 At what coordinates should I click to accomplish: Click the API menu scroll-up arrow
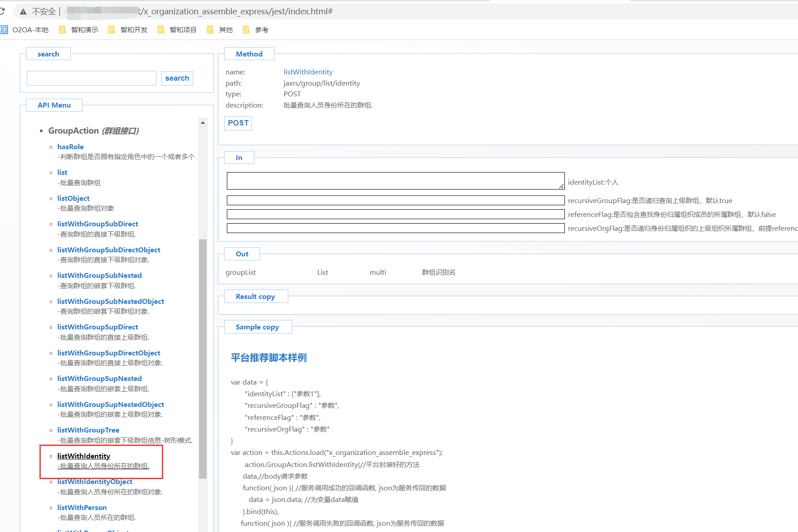(203, 122)
